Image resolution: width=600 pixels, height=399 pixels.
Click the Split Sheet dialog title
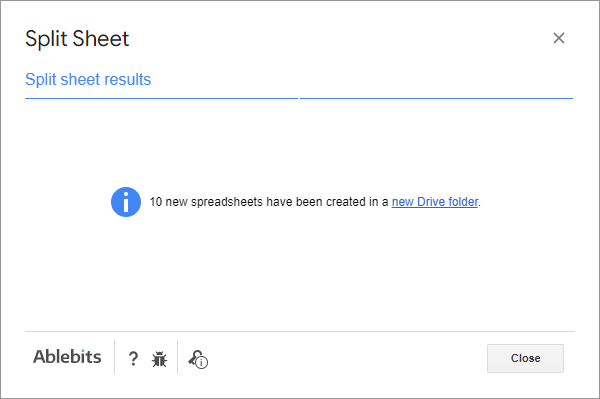[x=77, y=39]
